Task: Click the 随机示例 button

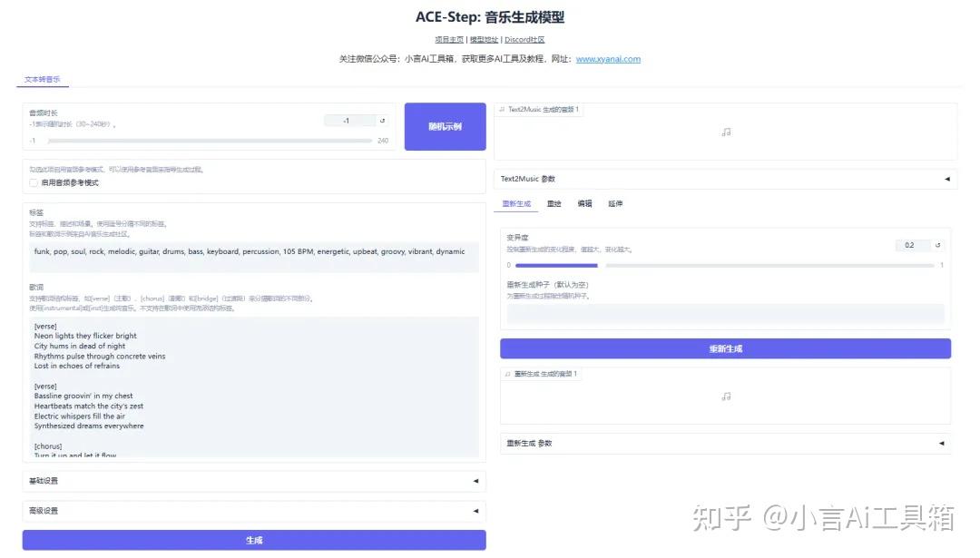Action: pyautogui.click(x=445, y=126)
